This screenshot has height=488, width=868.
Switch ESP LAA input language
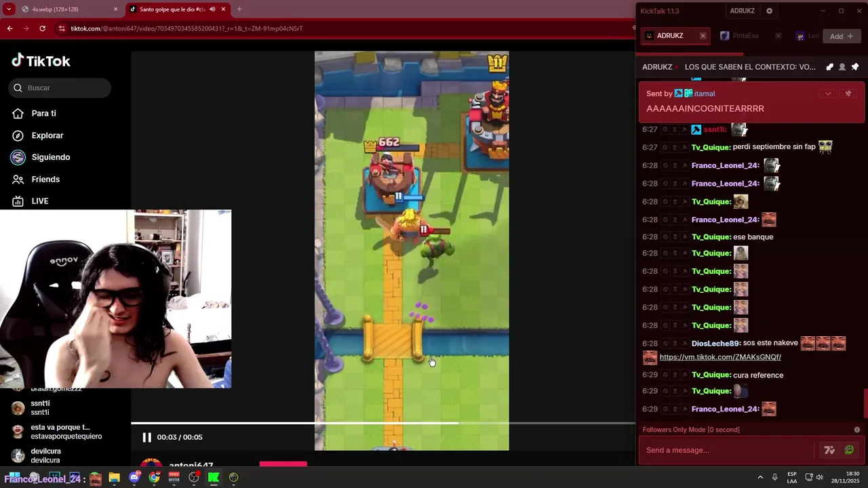tap(792, 478)
